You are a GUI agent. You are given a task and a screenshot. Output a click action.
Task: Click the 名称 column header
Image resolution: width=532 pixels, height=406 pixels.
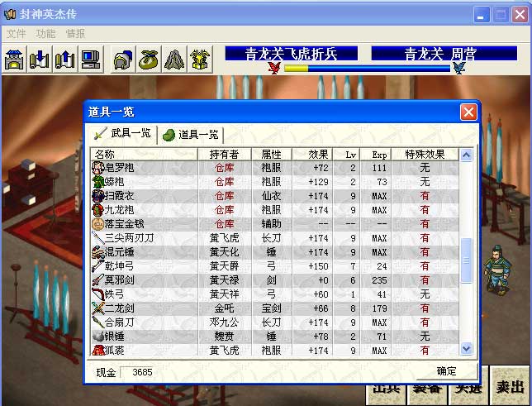pos(144,155)
